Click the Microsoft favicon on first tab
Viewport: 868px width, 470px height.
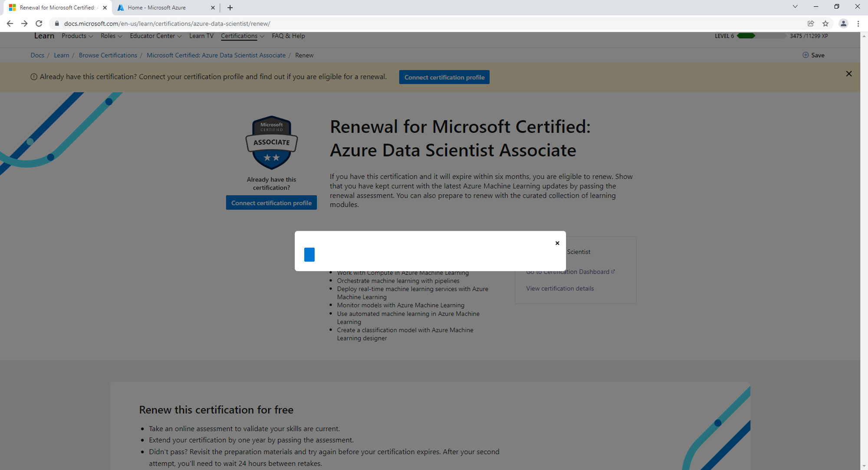[12, 7]
